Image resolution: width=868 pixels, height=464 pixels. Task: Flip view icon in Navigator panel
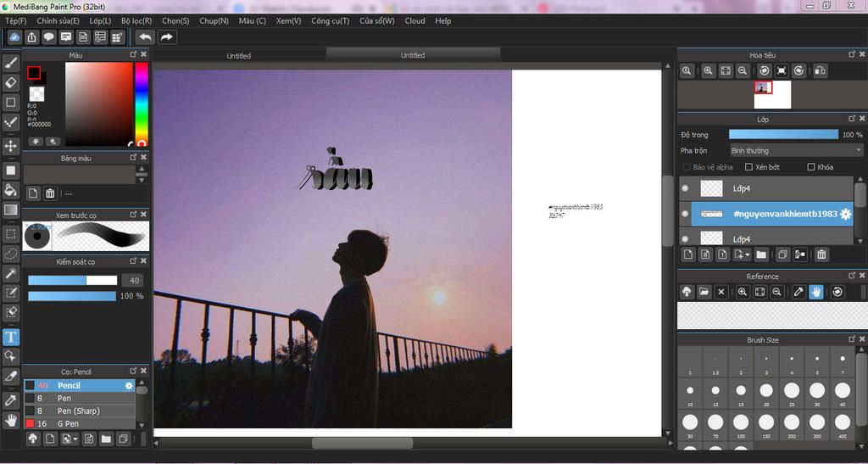[x=821, y=71]
